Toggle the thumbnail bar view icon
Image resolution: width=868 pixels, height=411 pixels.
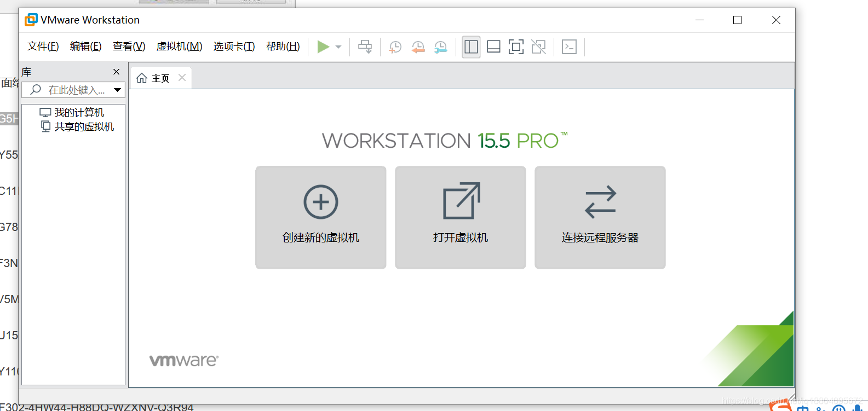tap(493, 47)
